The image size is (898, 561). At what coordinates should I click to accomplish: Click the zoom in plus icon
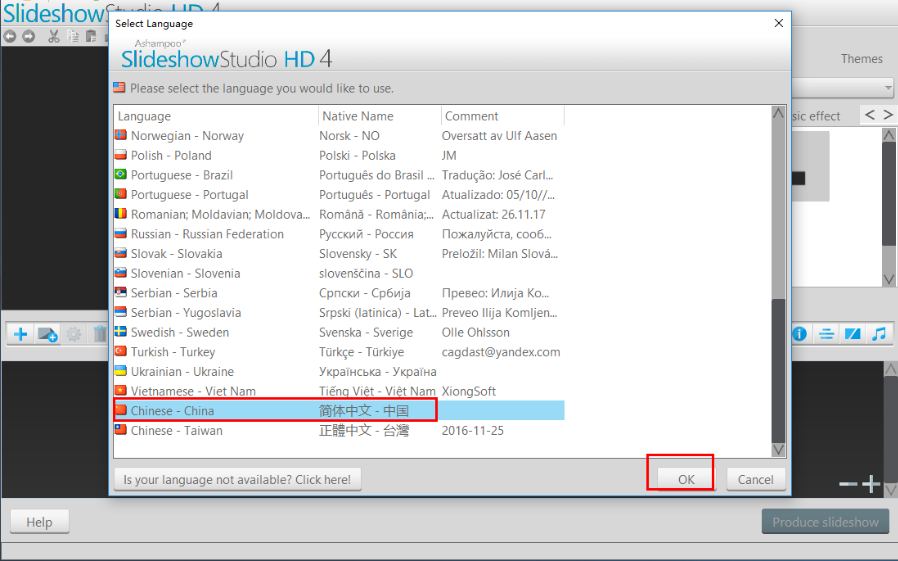[x=871, y=484]
